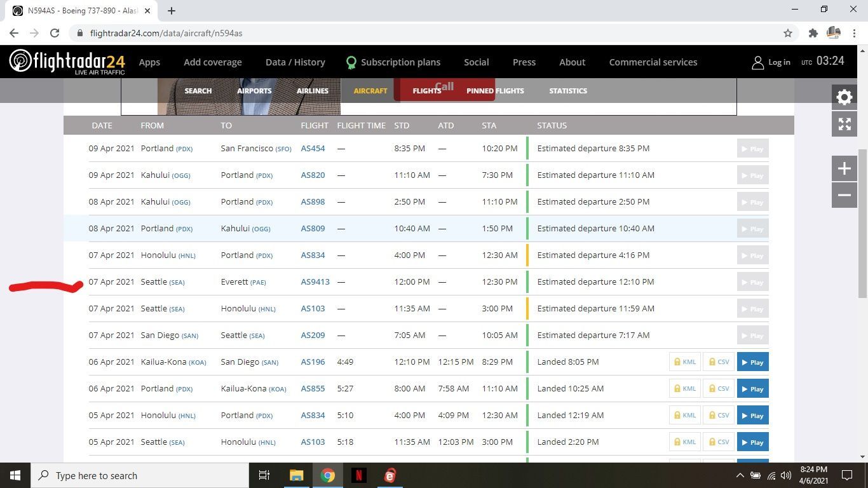Bookmark this page with star icon
Screen dimensions: 868x488
pyautogui.click(x=788, y=33)
